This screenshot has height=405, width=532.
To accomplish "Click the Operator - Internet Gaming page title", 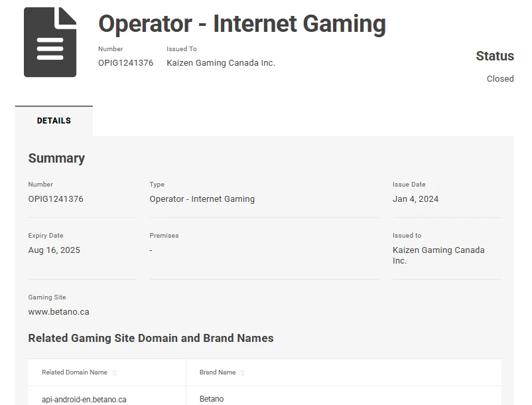I will [x=242, y=24].
